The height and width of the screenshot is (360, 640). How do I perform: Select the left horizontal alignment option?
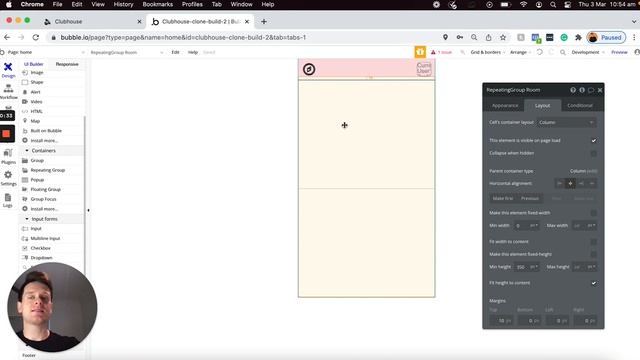[560, 184]
